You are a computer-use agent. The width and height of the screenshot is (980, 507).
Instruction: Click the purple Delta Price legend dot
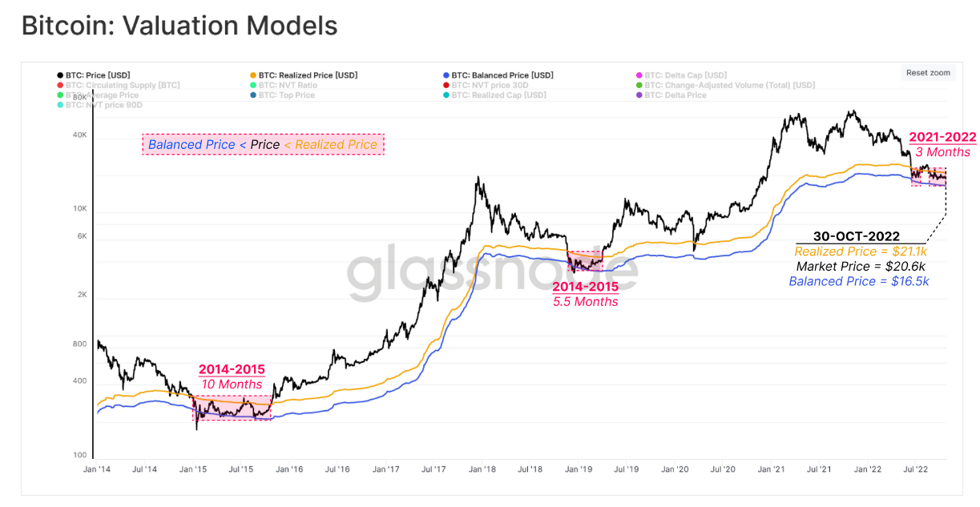tap(639, 95)
